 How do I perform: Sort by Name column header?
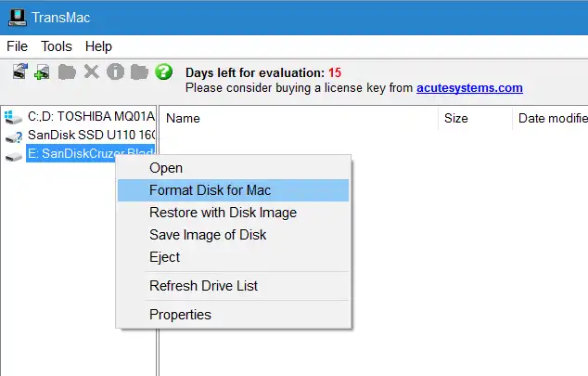183,118
